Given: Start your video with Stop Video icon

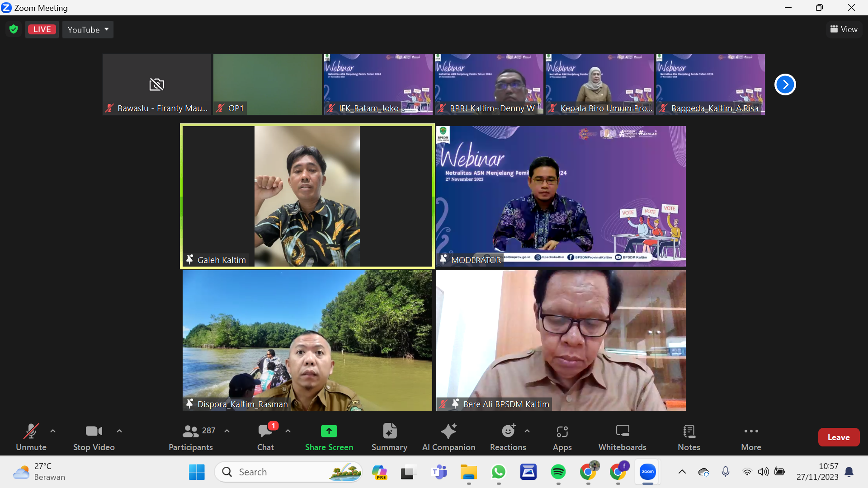Looking at the screenshot, I should pos(94,436).
